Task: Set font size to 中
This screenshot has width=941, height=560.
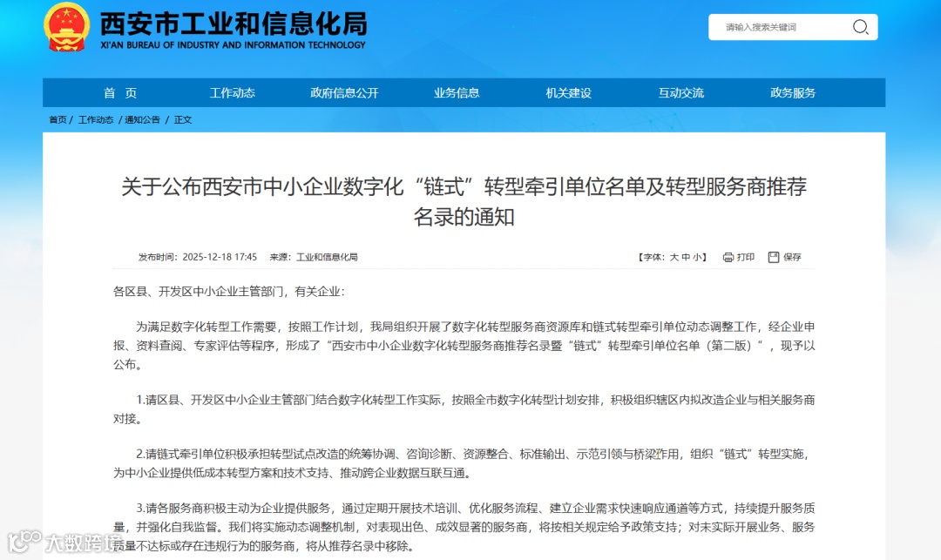Action: (x=686, y=257)
